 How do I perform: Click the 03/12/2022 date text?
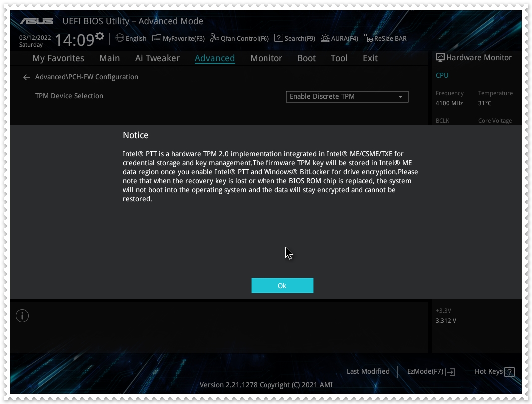pos(35,38)
